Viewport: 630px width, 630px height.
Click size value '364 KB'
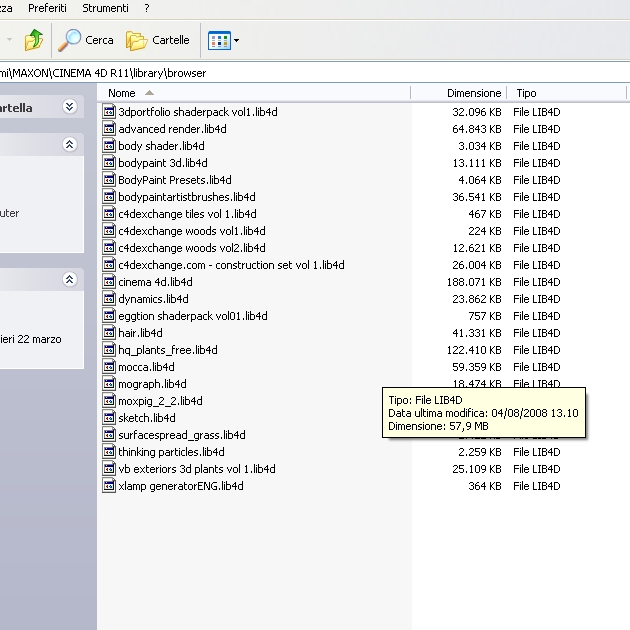click(x=485, y=486)
